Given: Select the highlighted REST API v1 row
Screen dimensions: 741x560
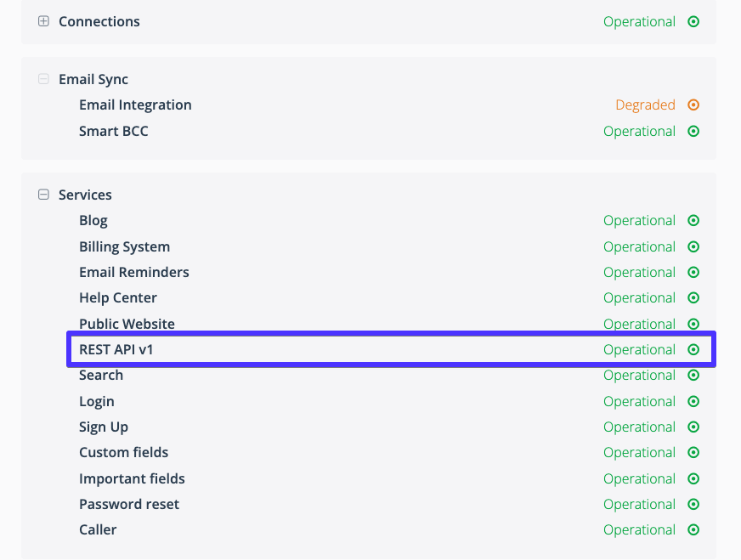Looking at the screenshot, I should (x=340, y=349).
